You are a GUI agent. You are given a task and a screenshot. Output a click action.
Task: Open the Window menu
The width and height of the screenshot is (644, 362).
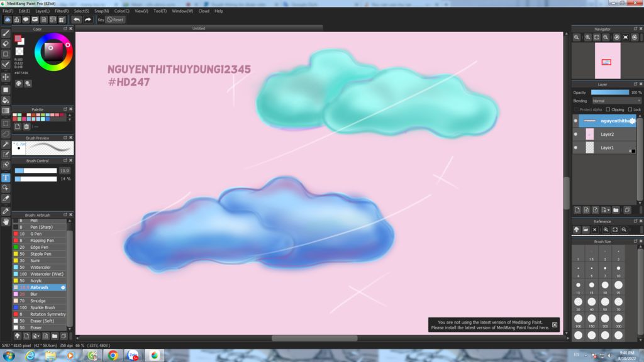pos(182,11)
